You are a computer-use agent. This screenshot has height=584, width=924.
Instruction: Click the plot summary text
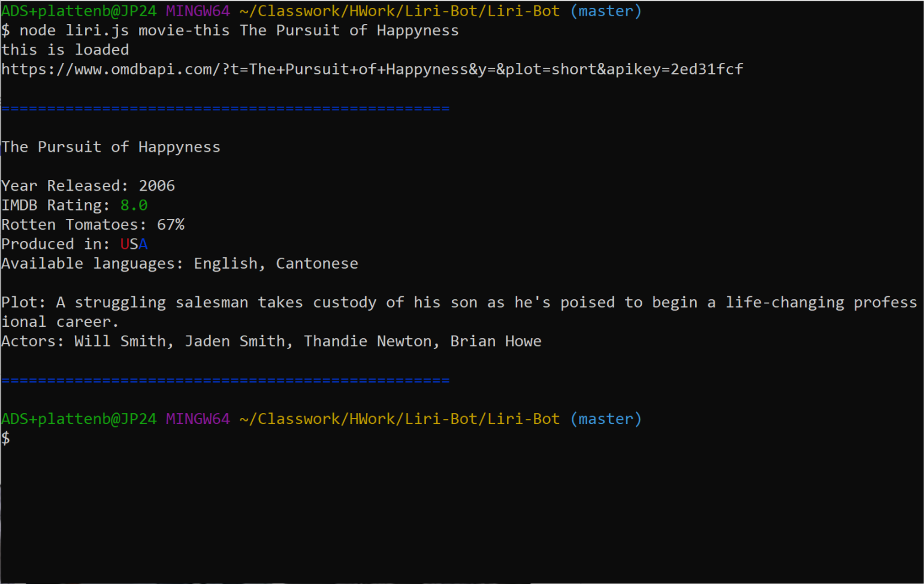(x=419, y=302)
